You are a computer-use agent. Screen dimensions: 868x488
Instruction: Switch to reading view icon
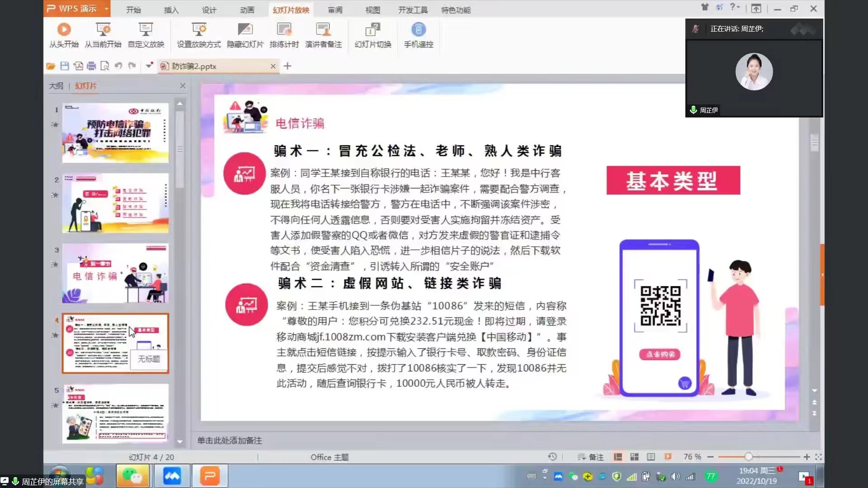click(651, 457)
